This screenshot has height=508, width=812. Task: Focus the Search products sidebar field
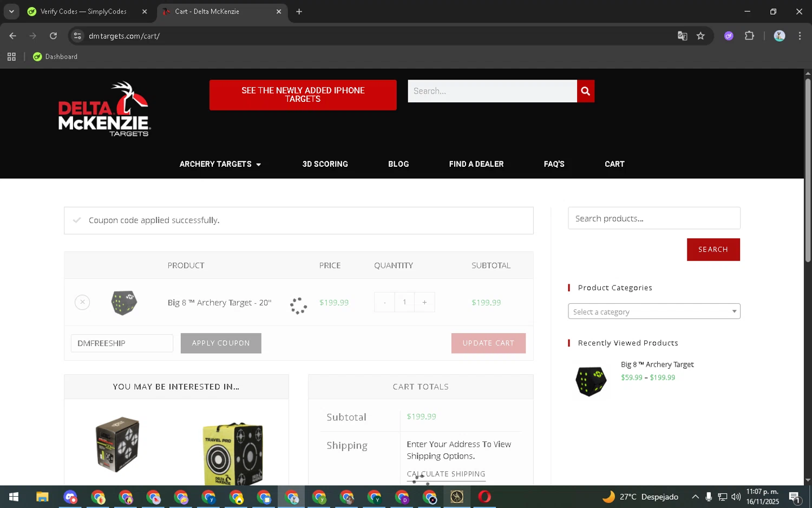(x=654, y=218)
